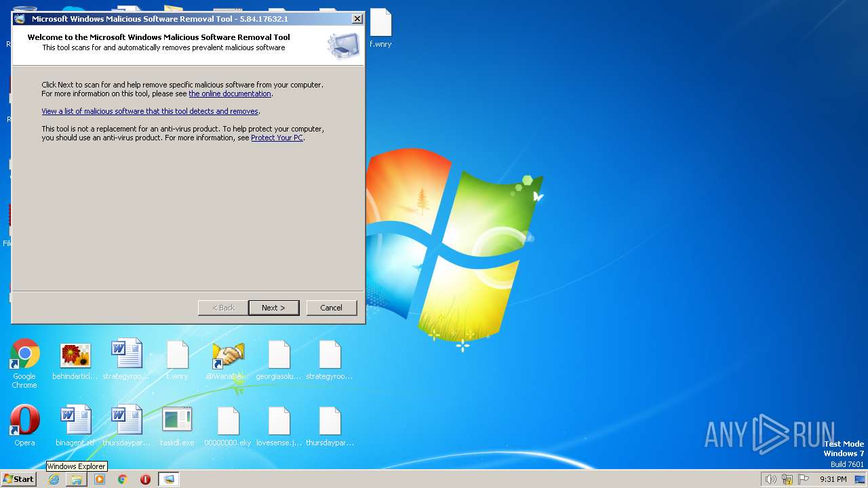Select the t.wnry file on desktop

[177, 360]
